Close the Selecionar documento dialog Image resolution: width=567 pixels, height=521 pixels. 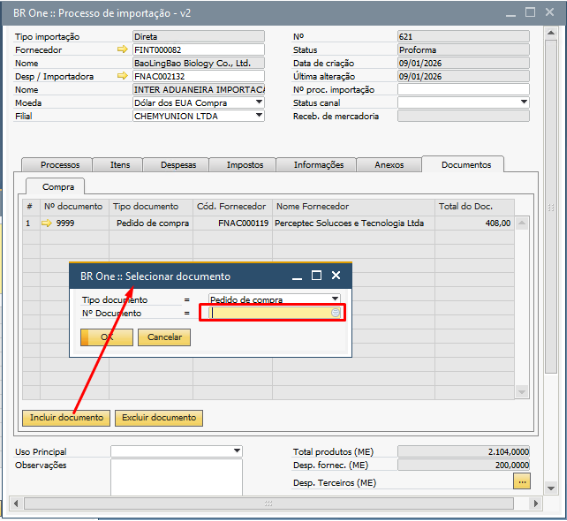pyautogui.click(x=336, y=276)
